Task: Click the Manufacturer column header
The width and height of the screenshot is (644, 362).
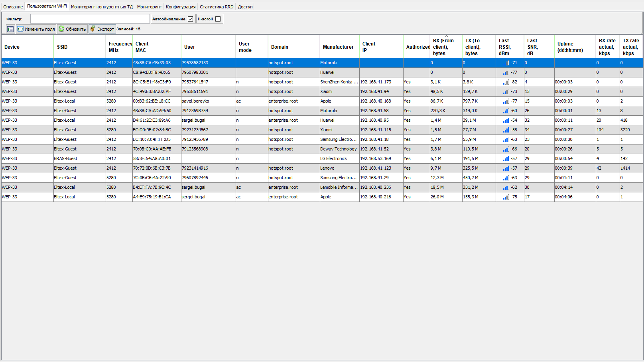Action: 340,47
